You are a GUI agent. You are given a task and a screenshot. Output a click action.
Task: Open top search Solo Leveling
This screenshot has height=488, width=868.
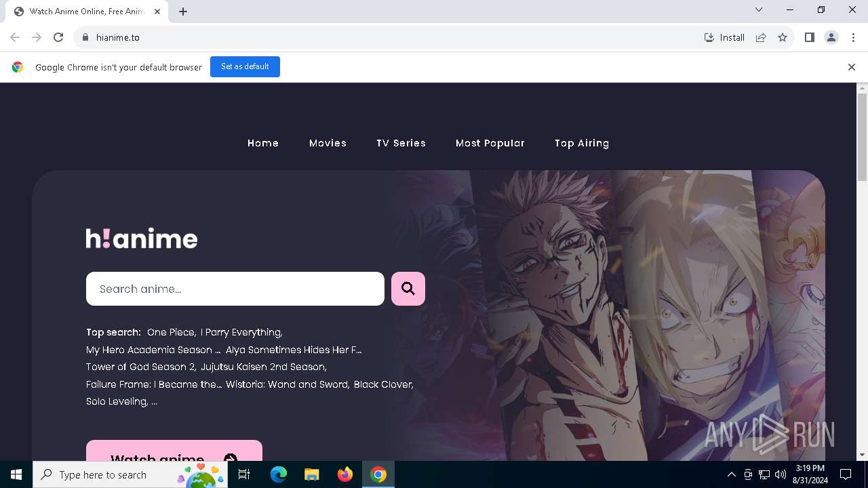pos(117,401)
